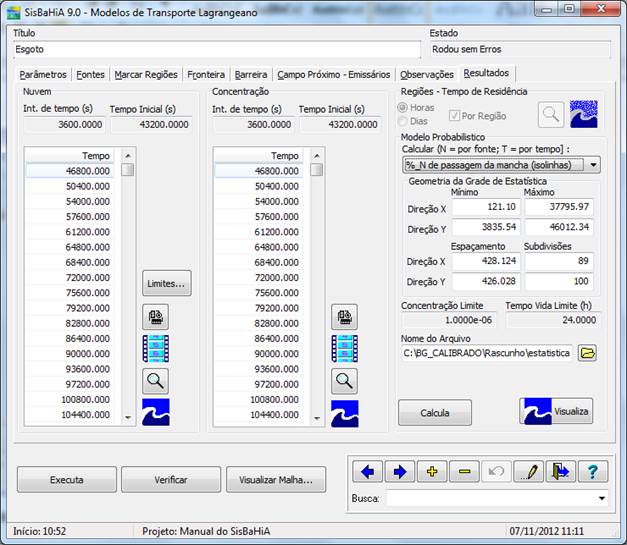Click the Executa button

[x=67, y=479]
